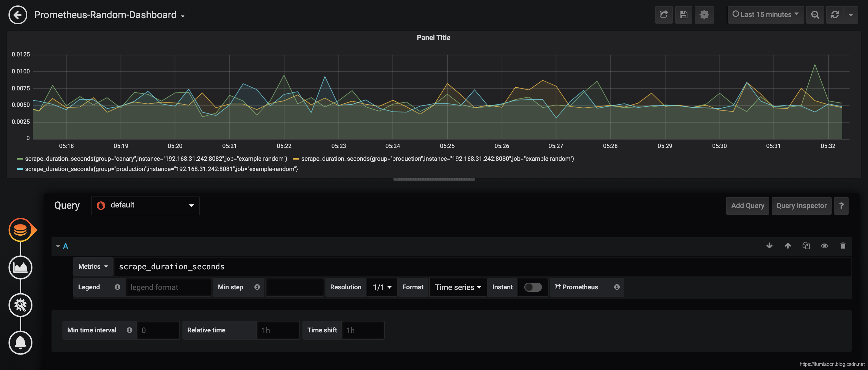
Task: Show Legend info tooltip icon
Action: (x=117, y=287)
